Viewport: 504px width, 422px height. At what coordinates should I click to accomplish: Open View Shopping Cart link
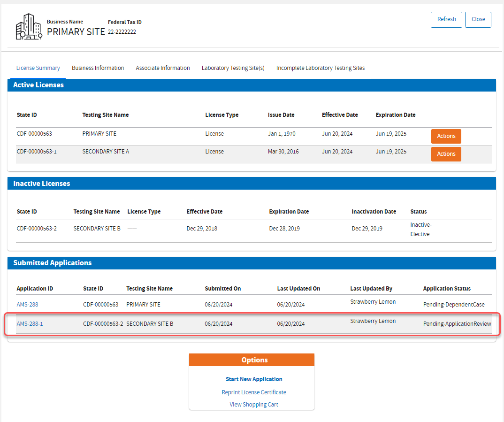point(254,405)
